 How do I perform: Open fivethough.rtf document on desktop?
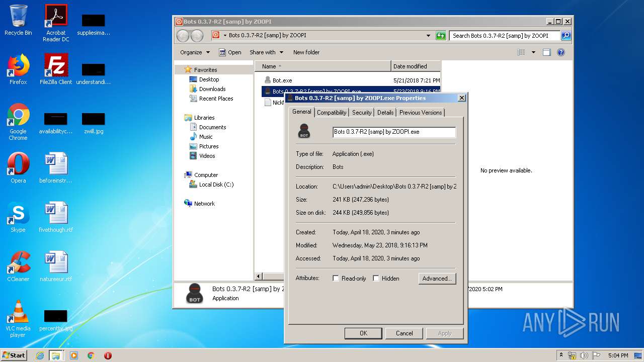pos(56,217)
